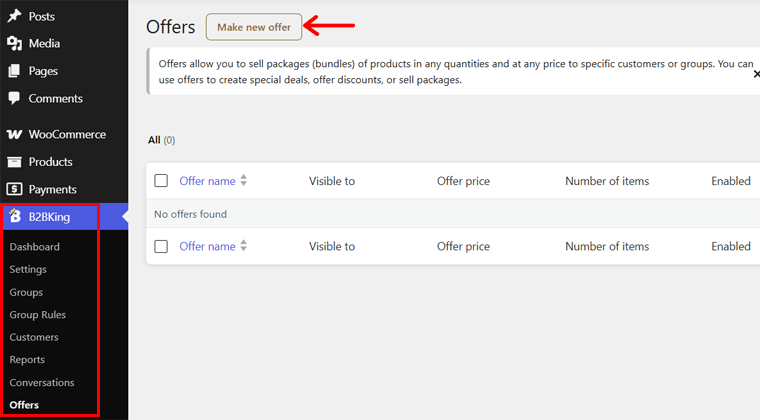The width and height of the screenshot is (760, 420).
Task: Click the No offers found row
Action: click(453, 214)
